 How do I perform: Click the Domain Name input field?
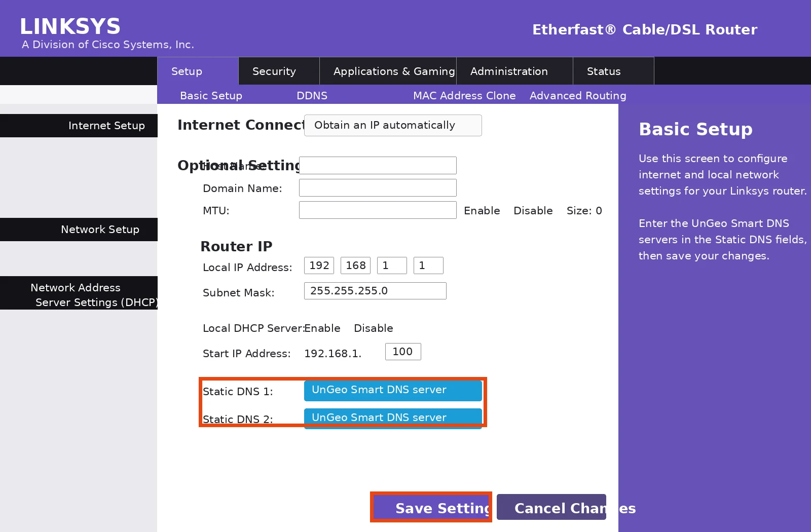click(378, 187)
